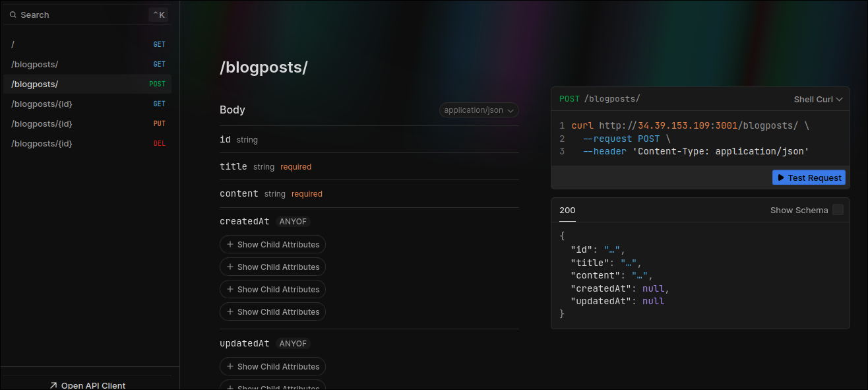Expand fourth createdAt Show Child Attributes
This screenshot has width=868, height=390.
(272, 311)
